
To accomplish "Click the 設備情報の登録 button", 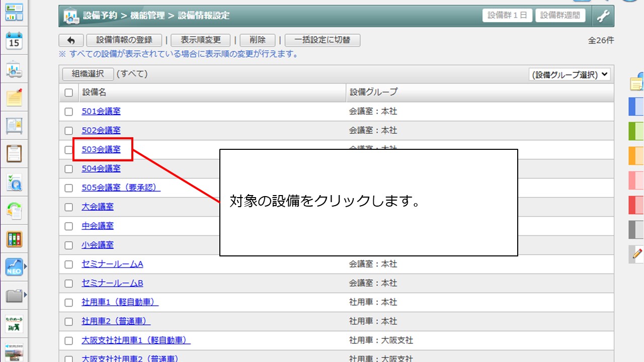I will click(x=124, y=40).
